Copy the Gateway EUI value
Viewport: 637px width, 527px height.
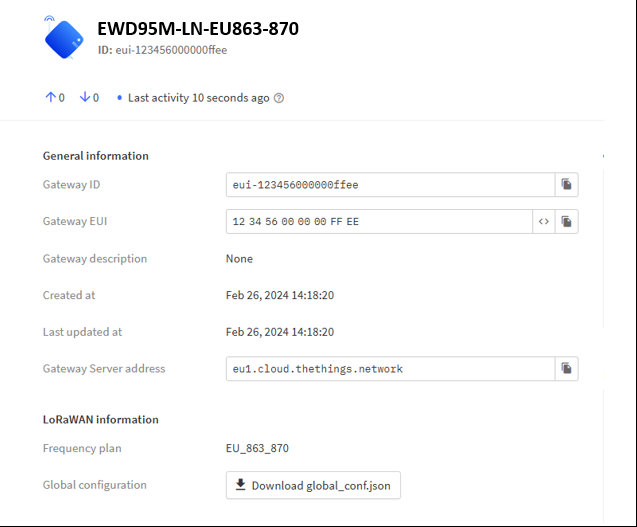click(x=566, y=221)
